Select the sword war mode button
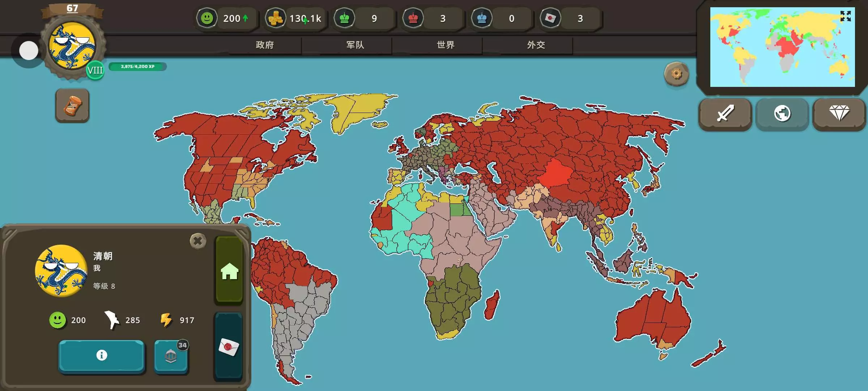868x391 pixels. [725, 114]
